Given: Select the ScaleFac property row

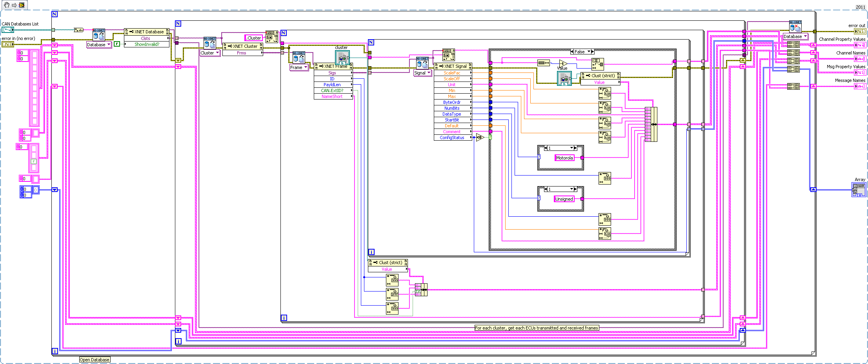Looking at the screenshot, I should (453, 73).
